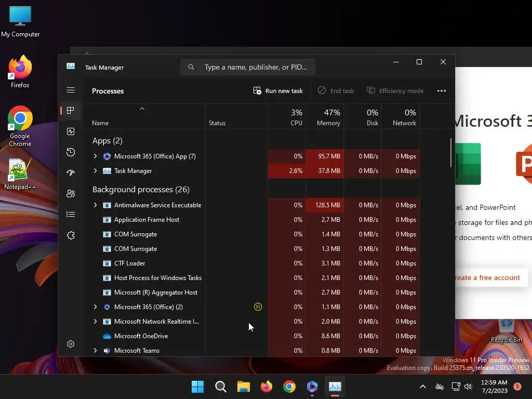Show hidden system tray icons chevron
This screenshot has height=399, width=532.
[423, 387]
